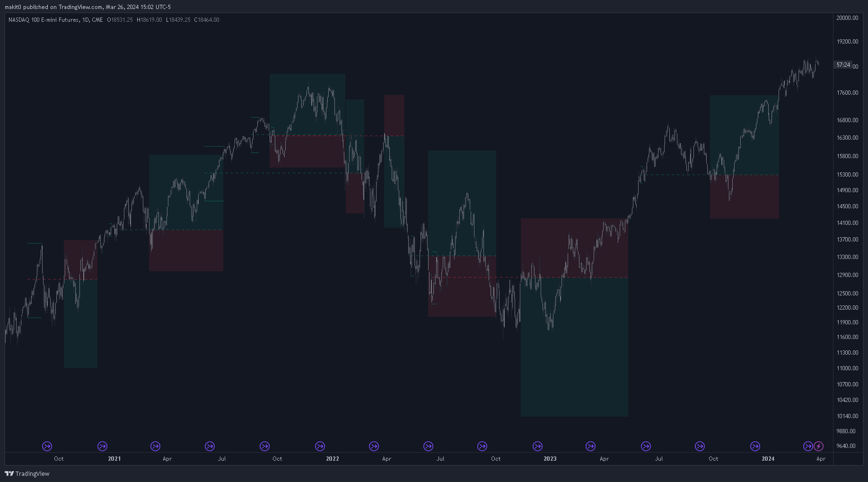Click the 10700.00 price axis label

pyautogui.click(x=847, y=384)
